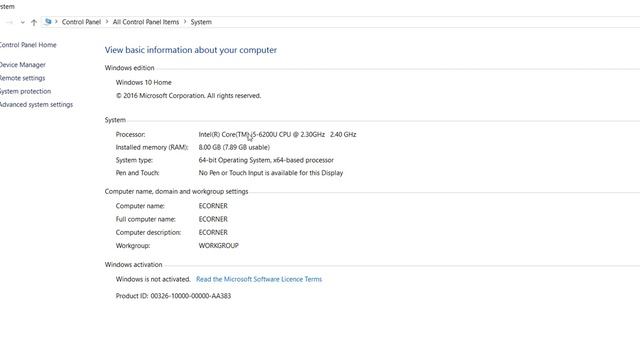Click the Windows activation section header
This screenshot has width=640, height=360.
pyautogui.click(x=133, y=264)
